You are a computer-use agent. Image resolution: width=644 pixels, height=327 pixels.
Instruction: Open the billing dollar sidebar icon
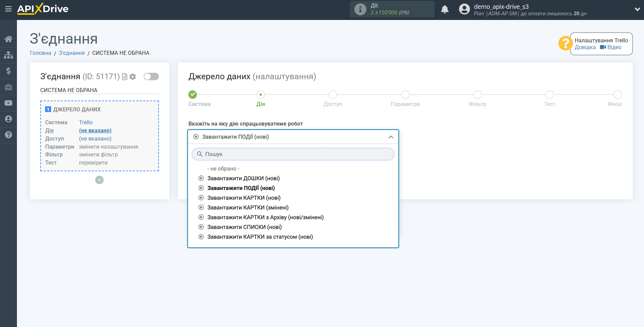pyautogui.click(x=8, y=71)
